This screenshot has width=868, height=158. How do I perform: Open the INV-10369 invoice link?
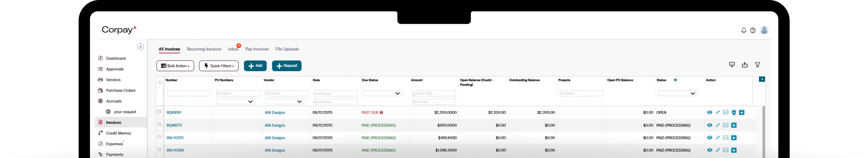[175, 150]
